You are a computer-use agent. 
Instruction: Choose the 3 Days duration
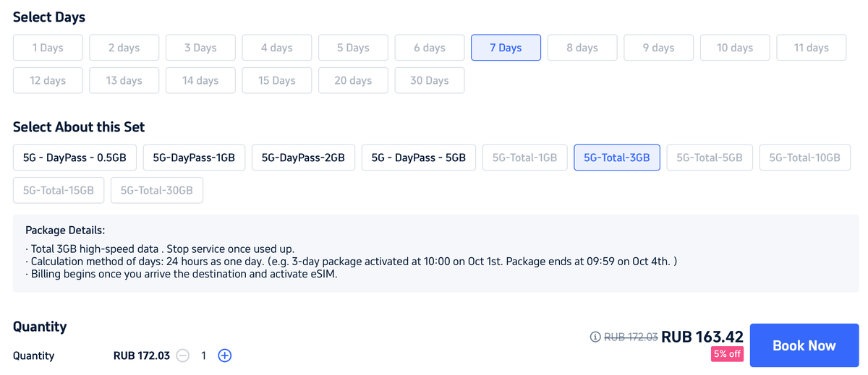(200, 48)
